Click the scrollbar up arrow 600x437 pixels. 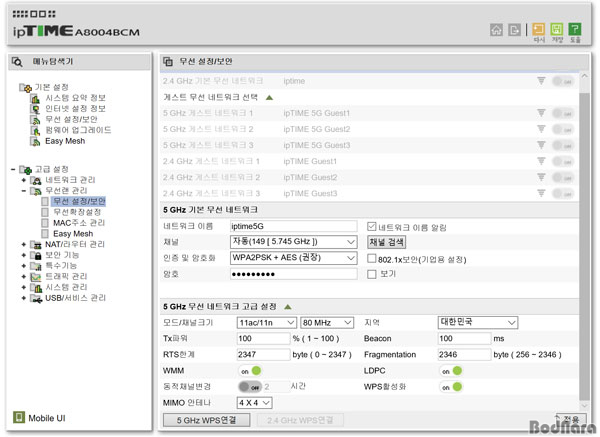584,76
